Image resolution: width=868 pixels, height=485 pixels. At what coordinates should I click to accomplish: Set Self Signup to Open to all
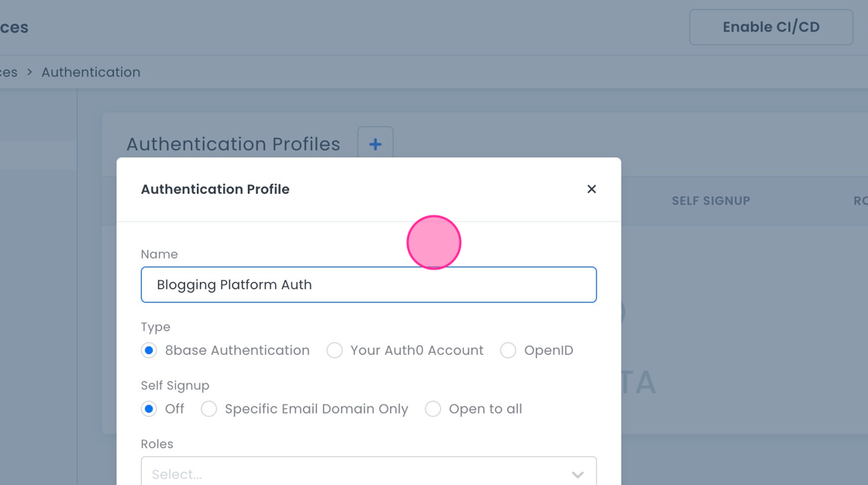click(432, 408)
